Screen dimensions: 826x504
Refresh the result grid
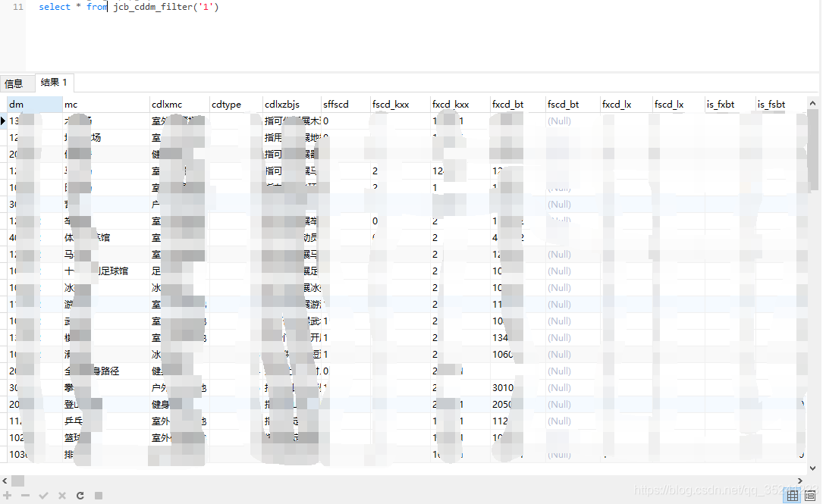coord(80,495)
